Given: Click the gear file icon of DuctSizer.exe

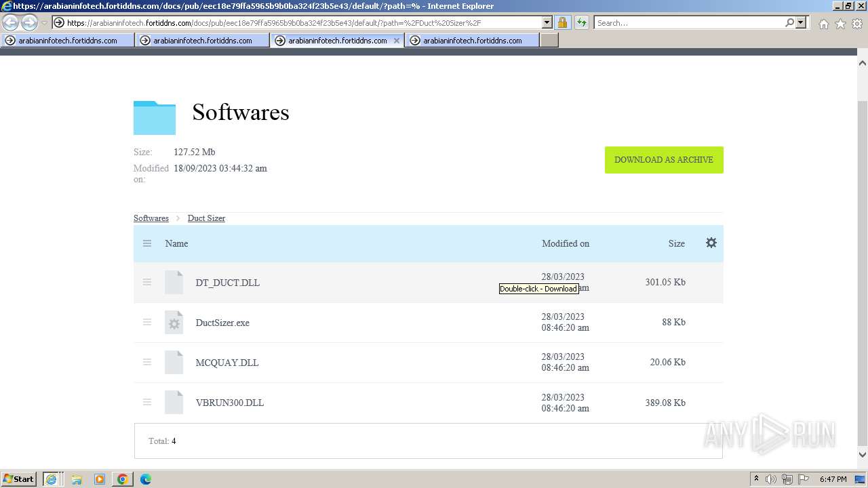Looking at the screenshot, I should point(174,323).
